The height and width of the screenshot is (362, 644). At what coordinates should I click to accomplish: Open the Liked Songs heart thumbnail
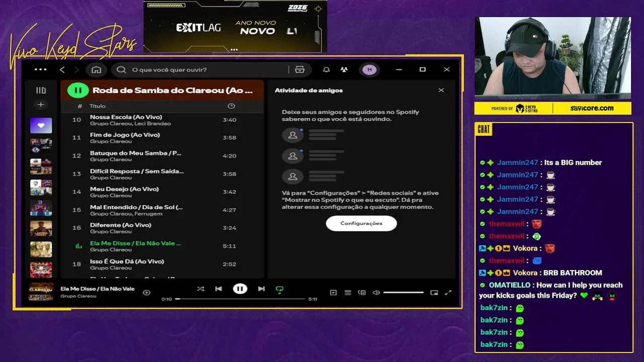(41, 125)
